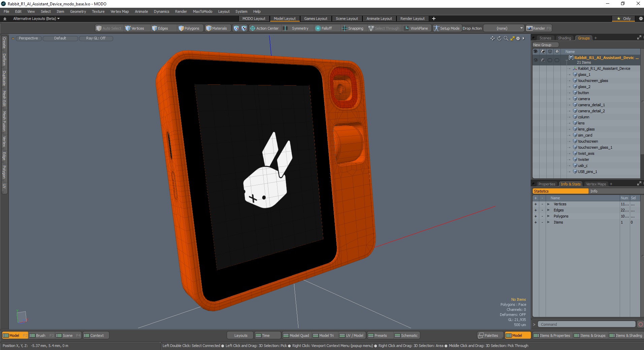This screenshot has height=350, width=644.
Task: Click the viewport axis gizmo
Action: (22, 317)
